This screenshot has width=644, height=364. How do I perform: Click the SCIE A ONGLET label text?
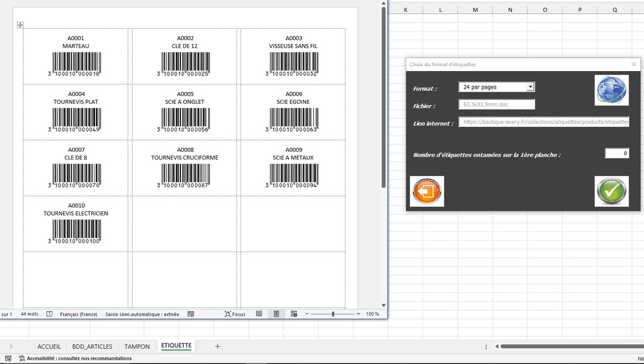[185, 102]
